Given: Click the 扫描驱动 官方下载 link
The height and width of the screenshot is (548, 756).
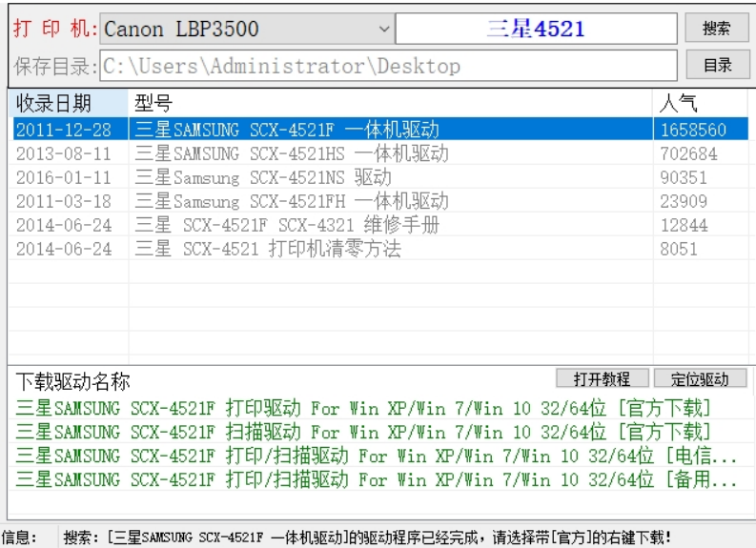Looking at the screenshot, I should click(x=363, y=432).
